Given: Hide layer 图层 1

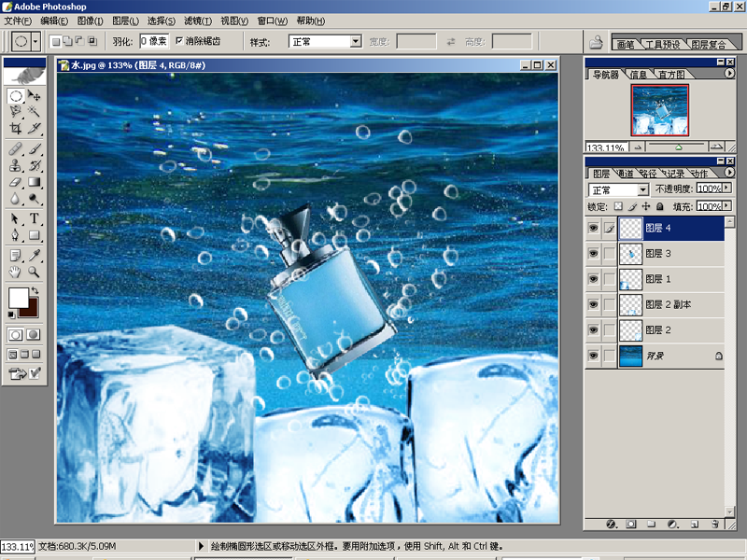Looking at the screenshot, I should 593,278.
